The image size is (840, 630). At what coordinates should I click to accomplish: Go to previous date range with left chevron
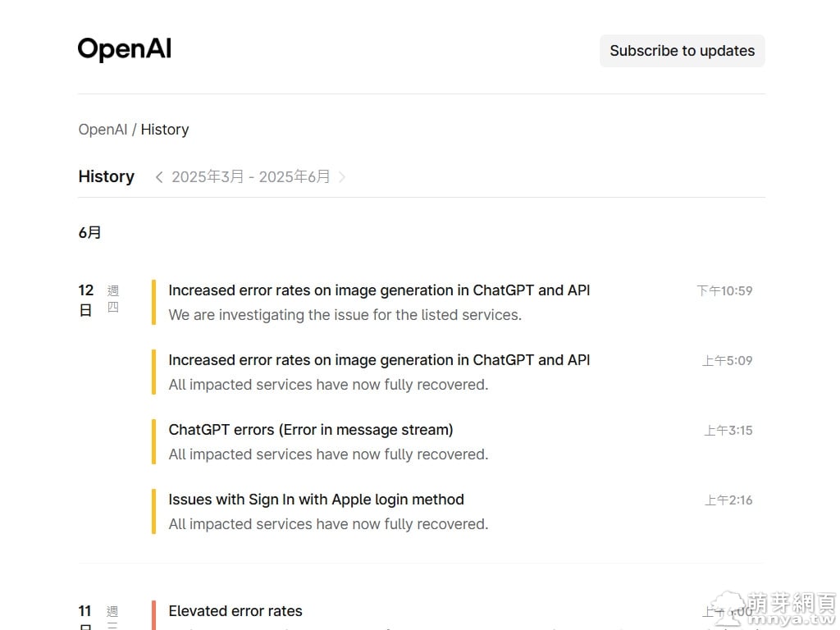tap(159, 177)
